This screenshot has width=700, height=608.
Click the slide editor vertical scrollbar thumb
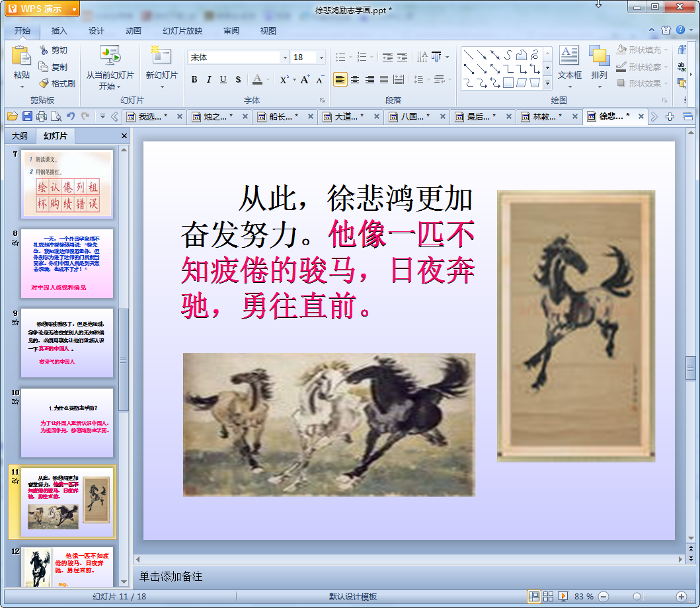tap(691, 368)
